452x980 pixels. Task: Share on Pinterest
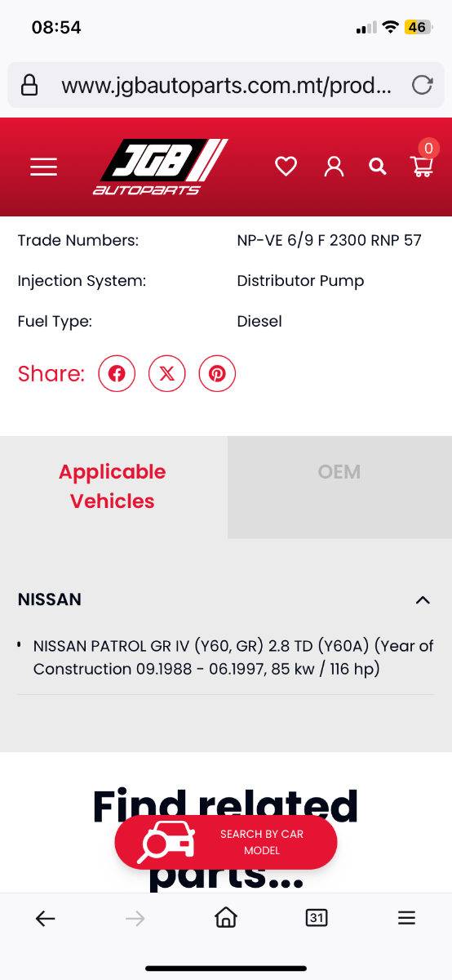[217, 374]
